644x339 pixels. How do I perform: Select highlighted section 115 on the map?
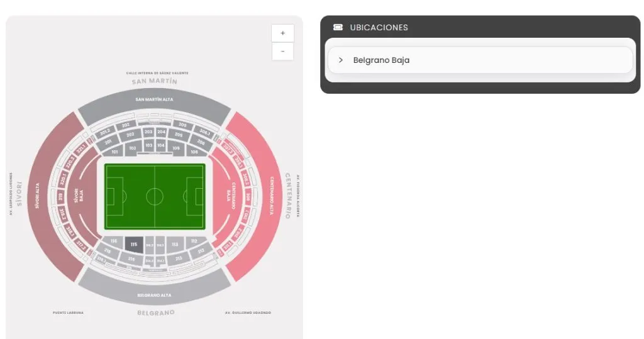133,244
